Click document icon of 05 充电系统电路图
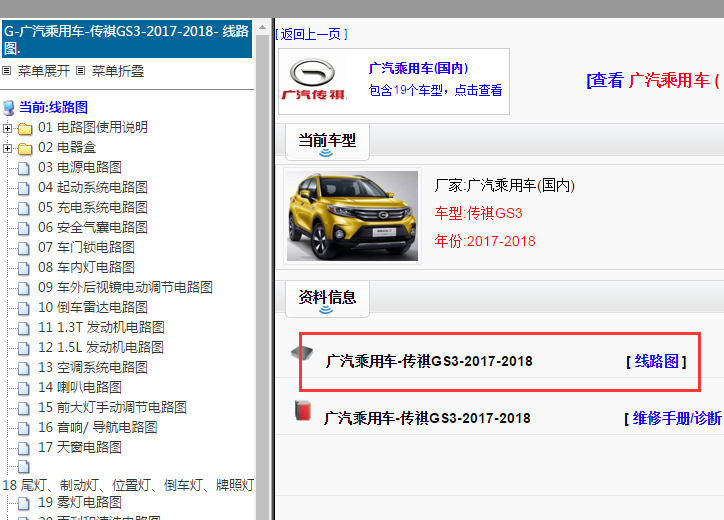This screenshot has width=724, height=520. pos(24,208)
